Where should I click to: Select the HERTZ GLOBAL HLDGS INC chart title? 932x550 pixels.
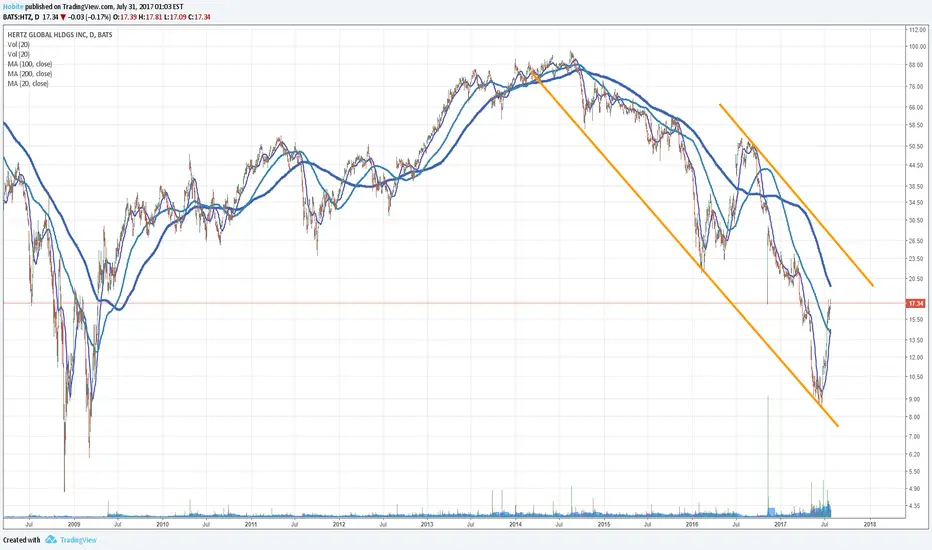coord(59,35)
